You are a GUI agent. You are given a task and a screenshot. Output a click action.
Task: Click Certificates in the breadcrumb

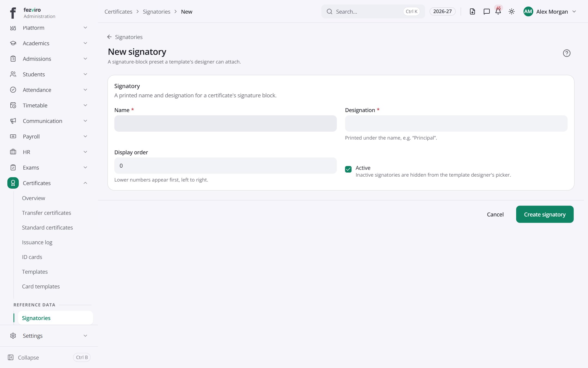coord(118,12)
